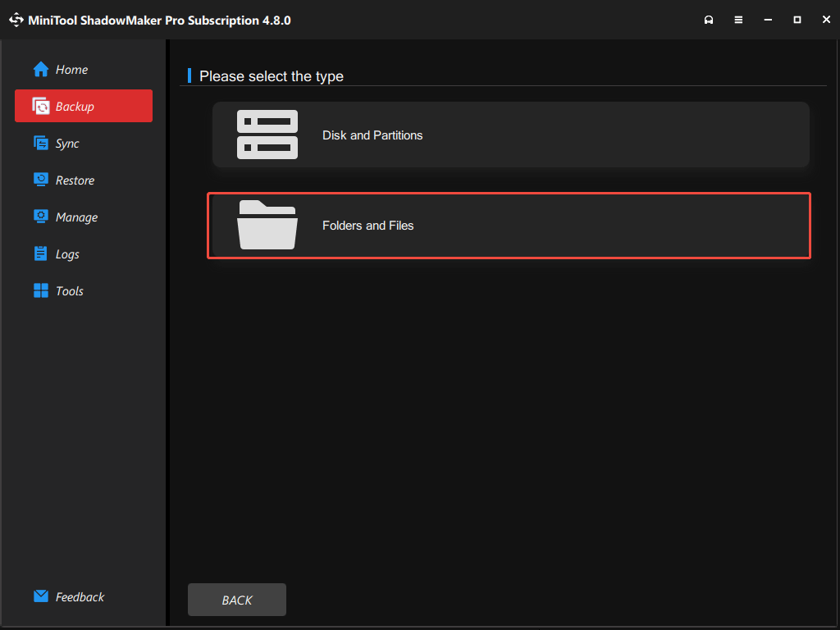Select the Disk and Partitions backup icon
The height and width of the screenshot is (630, 840).
(267, 134)
